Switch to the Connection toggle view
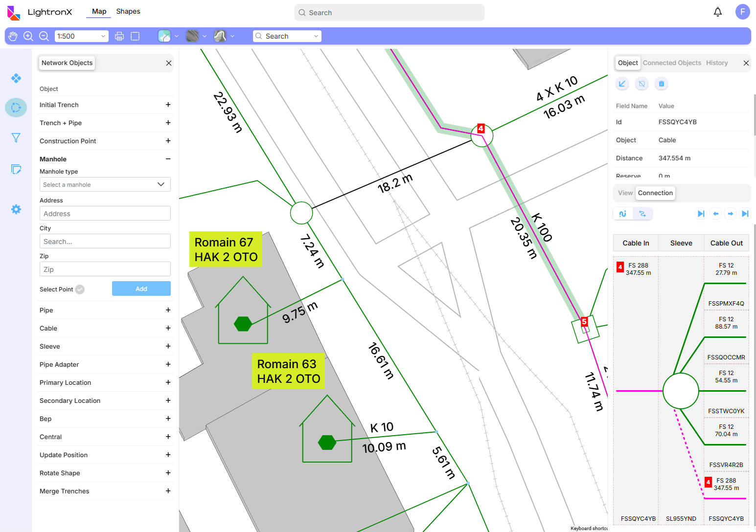The image size is (756, 532). click(x=655, y=193)
